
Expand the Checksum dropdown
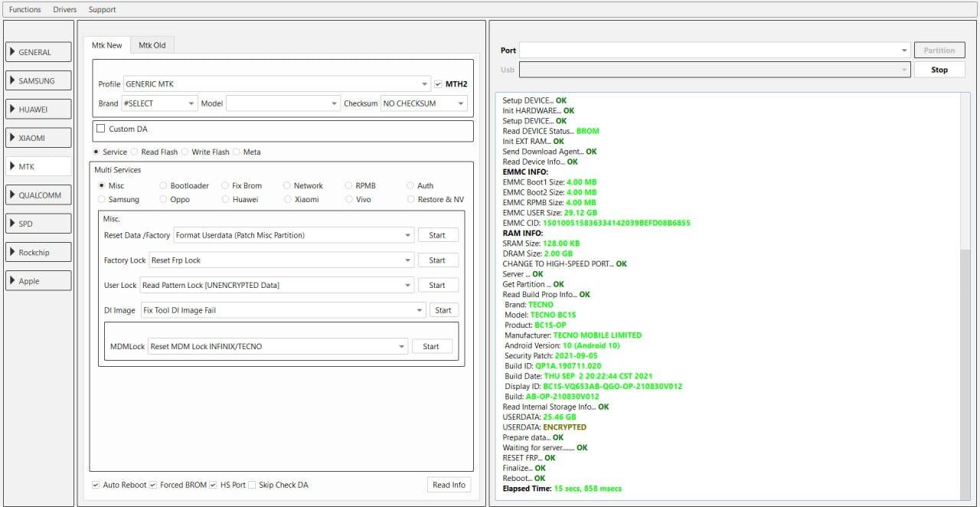(423, 103)
